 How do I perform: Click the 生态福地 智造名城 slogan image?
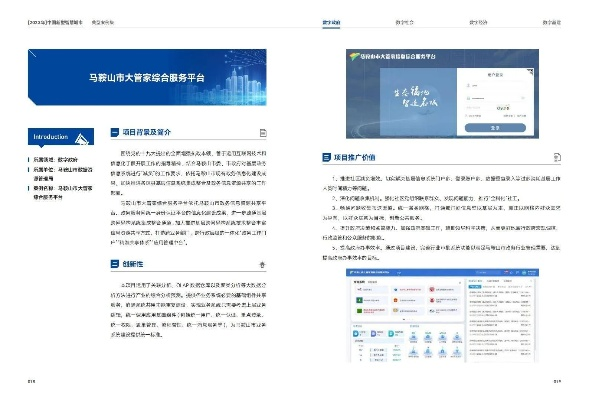tap(415, 97)
